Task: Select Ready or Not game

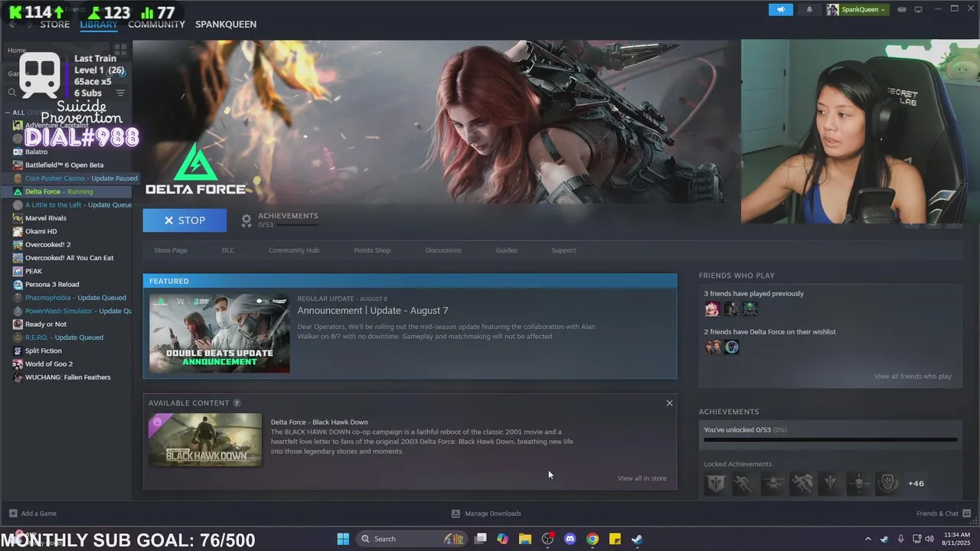Action: coord(46,324)
